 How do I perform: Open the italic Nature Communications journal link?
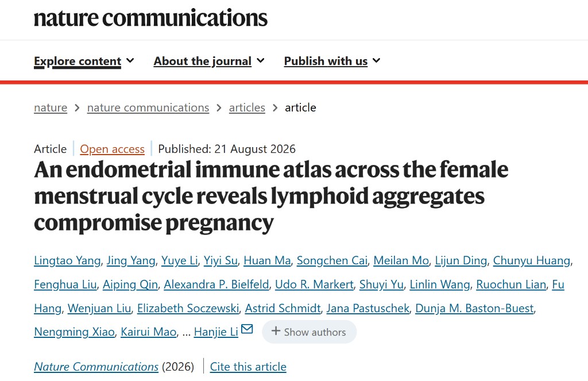tap(96, 367)
